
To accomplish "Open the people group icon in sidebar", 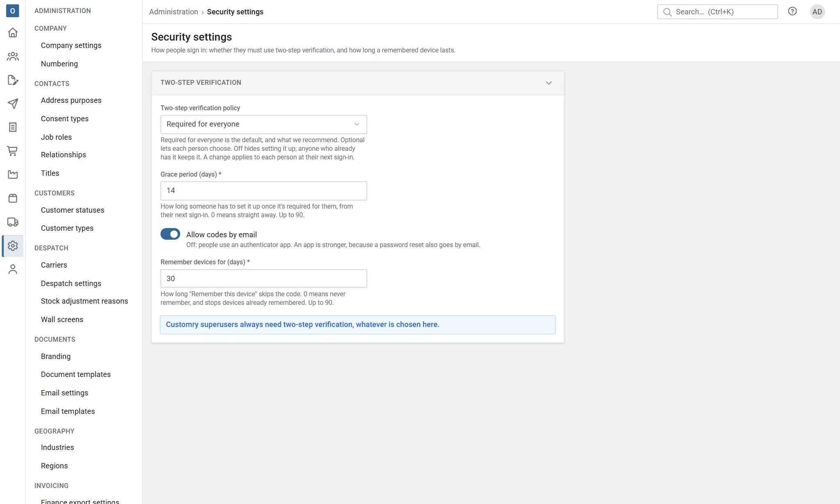I will 13,57.
